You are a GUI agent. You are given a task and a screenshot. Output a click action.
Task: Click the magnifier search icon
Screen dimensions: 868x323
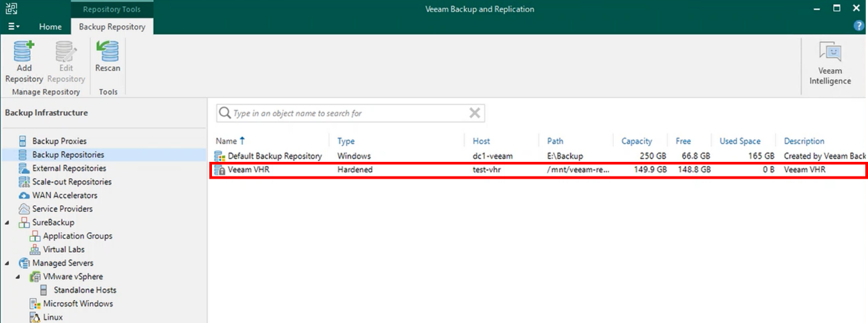[225, 113]
